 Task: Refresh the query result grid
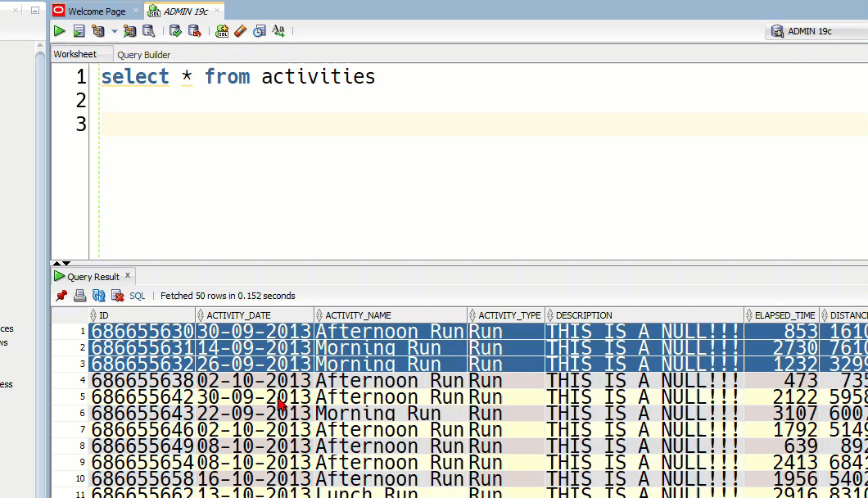click(x=98, y=296)
